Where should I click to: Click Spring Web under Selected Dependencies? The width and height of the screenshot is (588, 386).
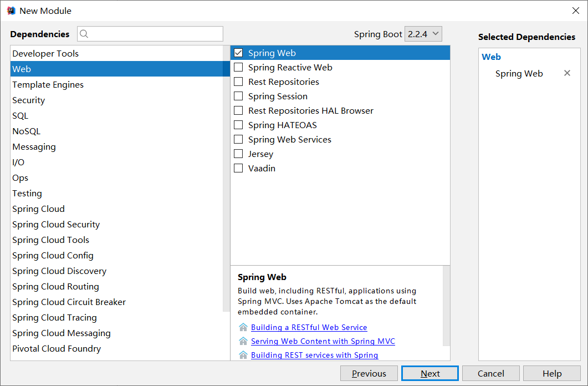pyautogui.click(x=519, y=74)
